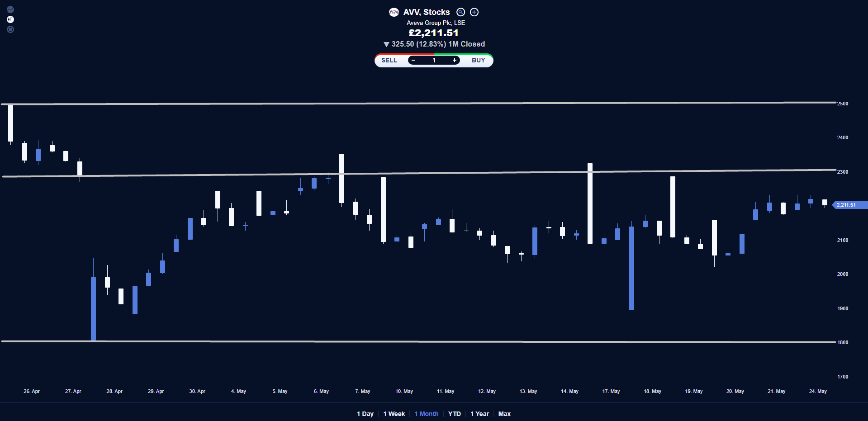Click the Aveva logo icon
Viewport: 868px width, 421px height.
pyautogui.click(x=394, y=12)
